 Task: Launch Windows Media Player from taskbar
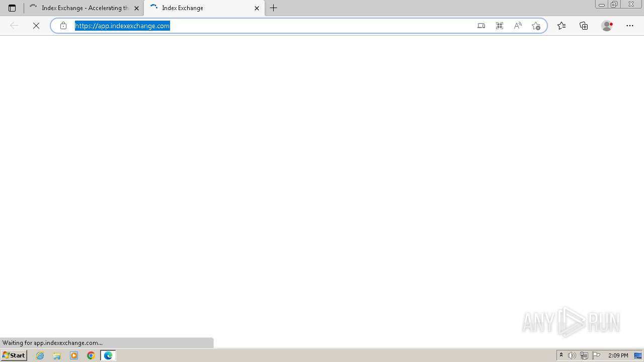click(74, 355)
